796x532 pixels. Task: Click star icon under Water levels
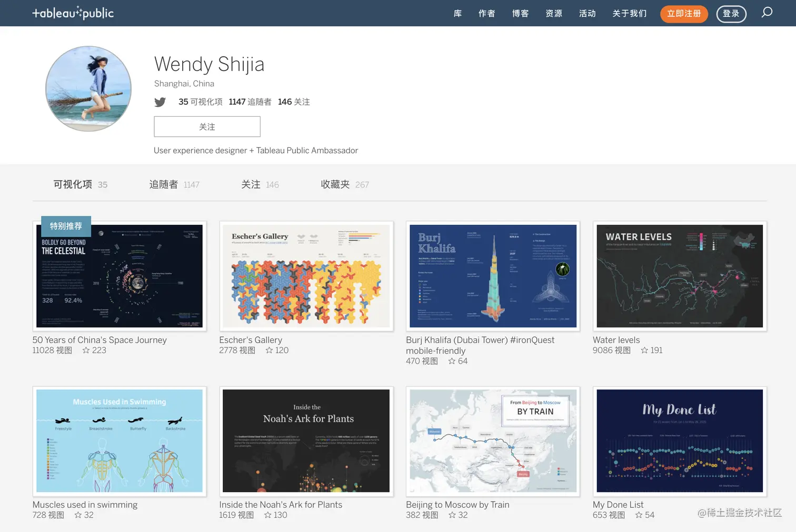click(x=644, y=350)
